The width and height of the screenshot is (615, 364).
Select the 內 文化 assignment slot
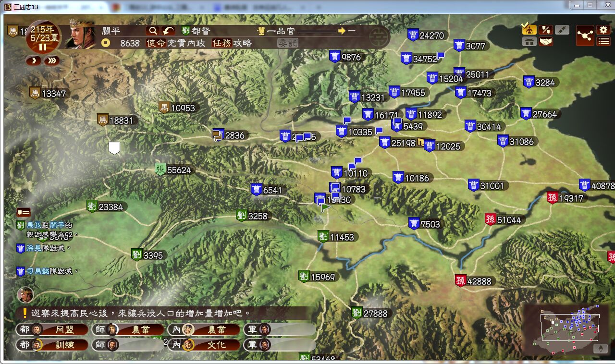point(204,345)
